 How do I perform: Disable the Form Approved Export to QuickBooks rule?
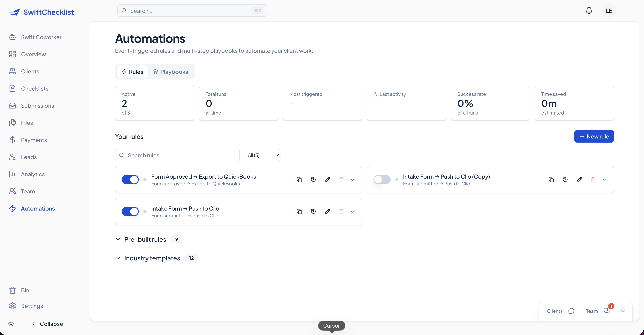(x=130, y=180)
